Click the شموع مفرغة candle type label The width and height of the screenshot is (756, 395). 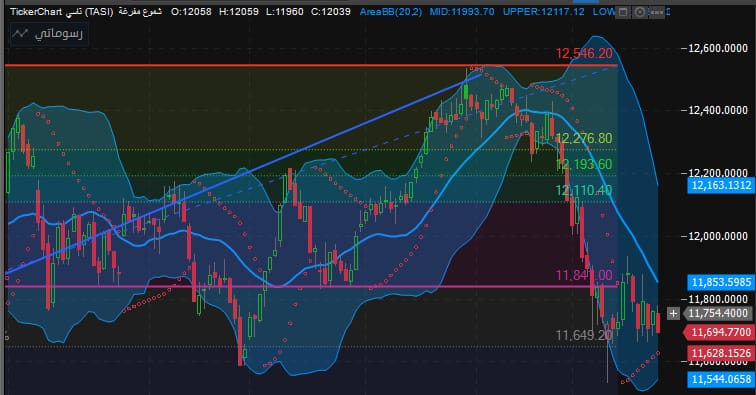(140, 12)
